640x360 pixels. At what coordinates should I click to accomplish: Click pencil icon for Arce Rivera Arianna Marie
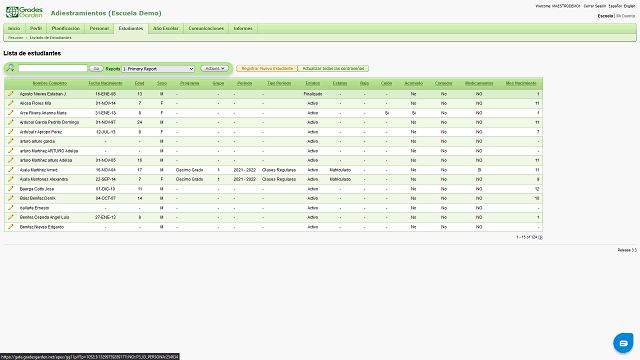point(11,113)
